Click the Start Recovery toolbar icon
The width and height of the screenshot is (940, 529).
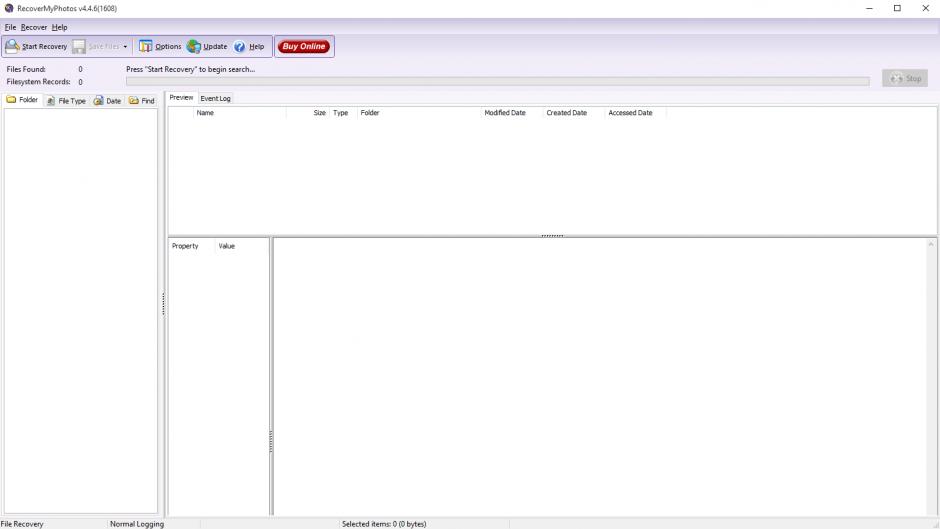pyautogui.click(x=13, y=46)
